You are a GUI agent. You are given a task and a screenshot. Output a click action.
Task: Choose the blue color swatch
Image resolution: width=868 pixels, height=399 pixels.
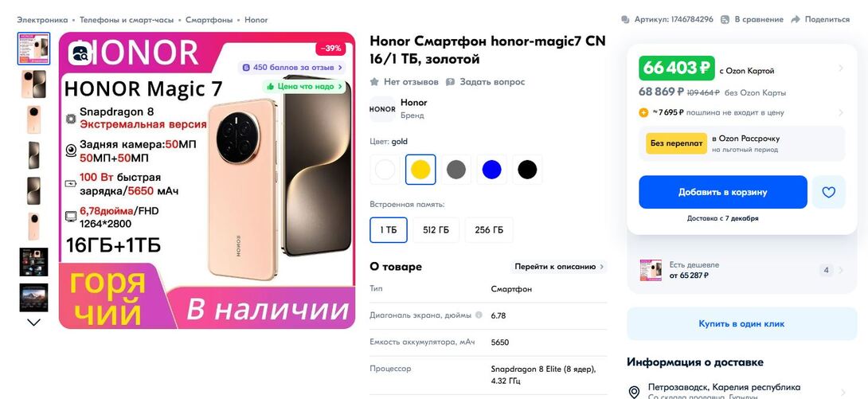pos(491,170)
